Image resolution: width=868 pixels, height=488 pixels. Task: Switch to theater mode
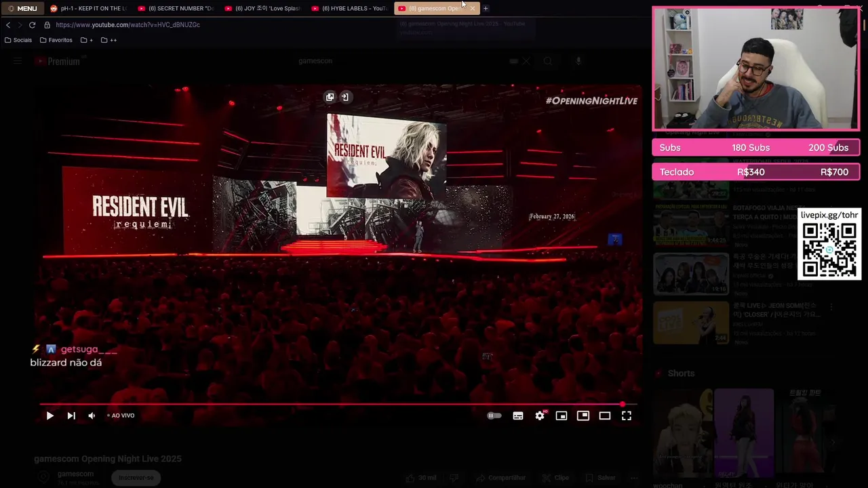click(605, 415)
